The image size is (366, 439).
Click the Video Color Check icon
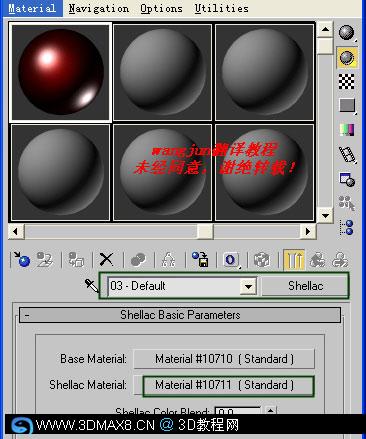[347, 130]
